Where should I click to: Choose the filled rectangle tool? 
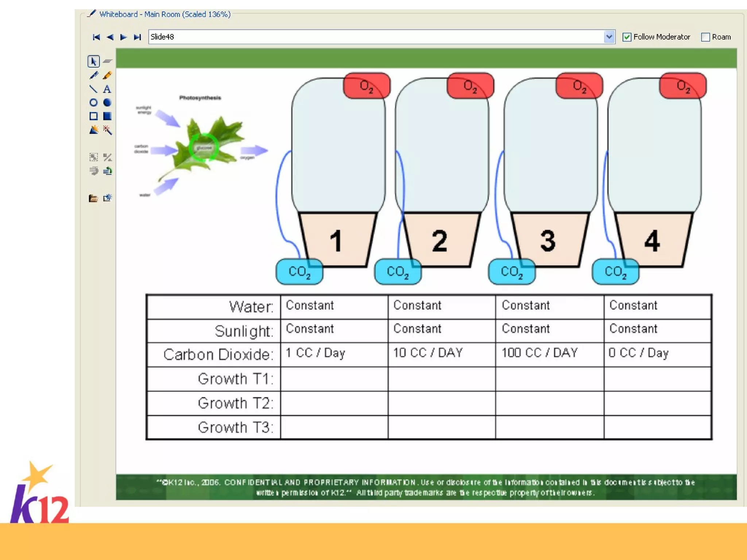107,116
